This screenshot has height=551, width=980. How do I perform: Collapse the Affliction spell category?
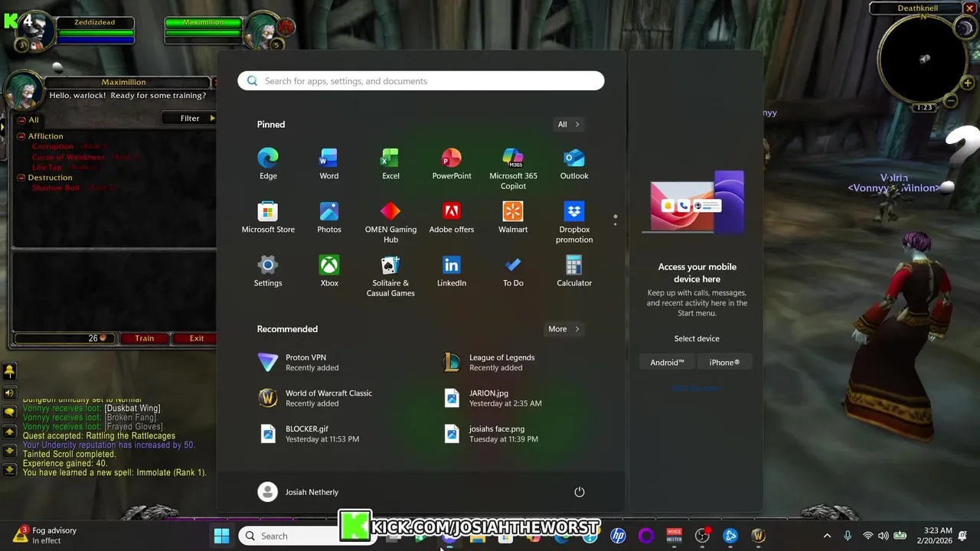coord(21,136)
